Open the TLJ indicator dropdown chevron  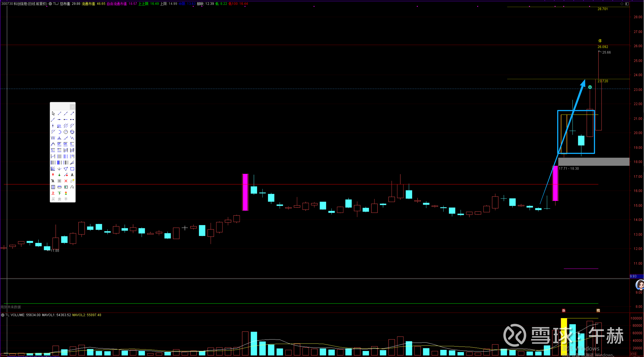point(50,4)
